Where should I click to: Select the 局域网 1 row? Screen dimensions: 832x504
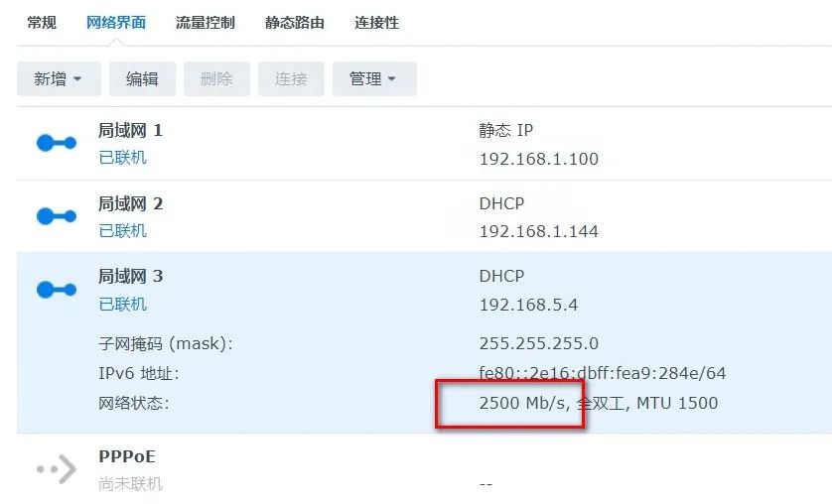click(425, 143)
